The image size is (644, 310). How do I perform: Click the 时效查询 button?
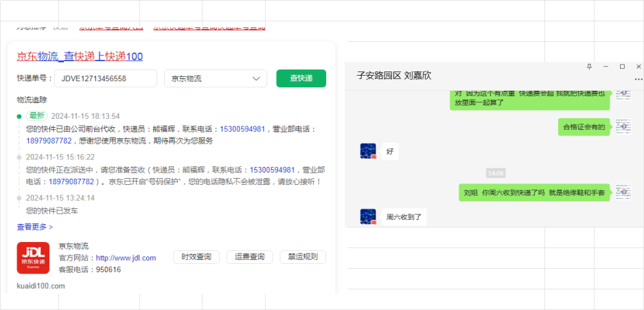[x=196, y=257]
